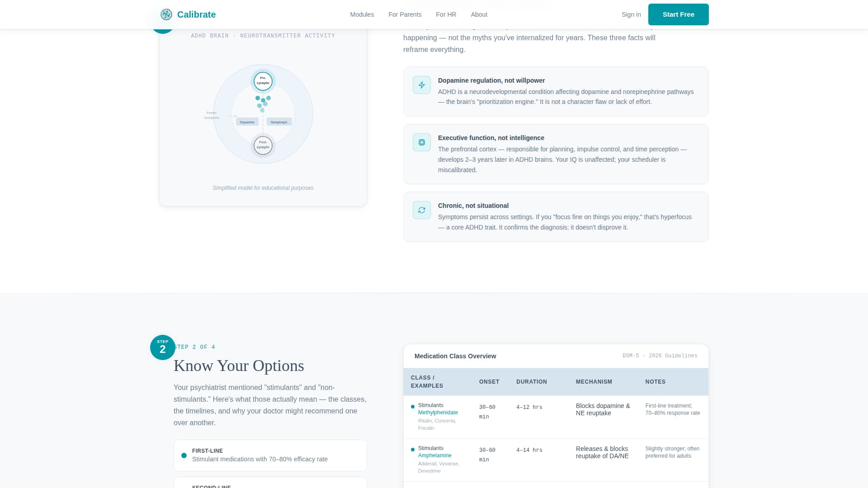Click the MECHANISM column header
This screenshot has height=488, width=868.
tap(594, 382)
